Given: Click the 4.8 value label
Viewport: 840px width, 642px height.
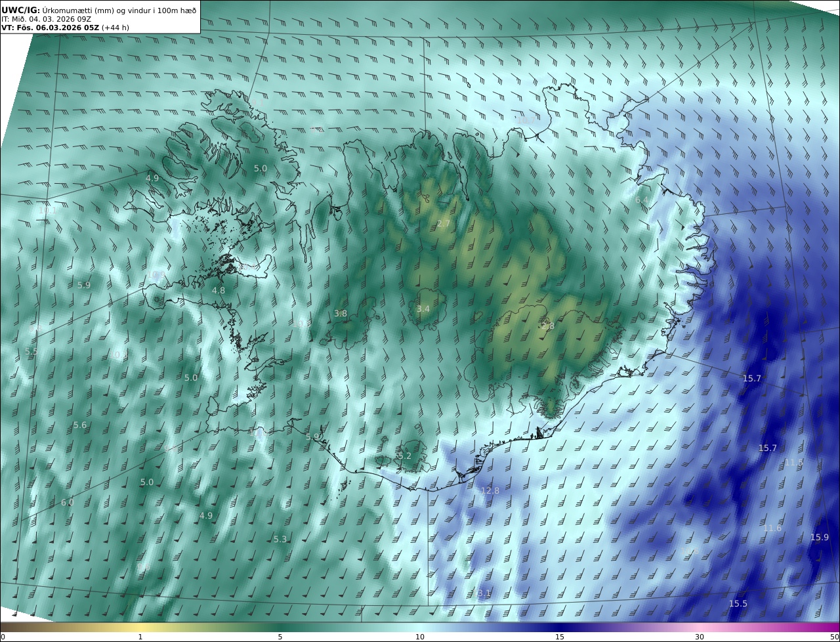Looking at the screenshot, I should pos(219,290).
